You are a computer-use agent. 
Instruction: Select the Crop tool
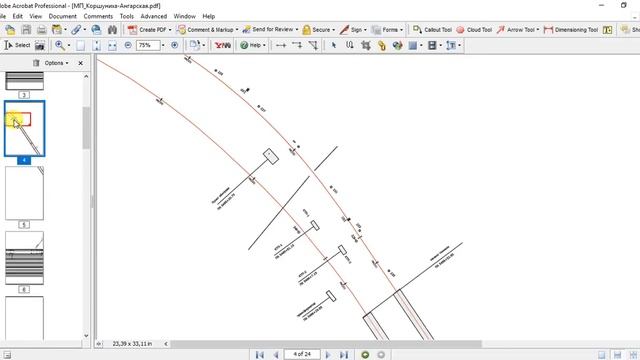(x=366, y=45)
